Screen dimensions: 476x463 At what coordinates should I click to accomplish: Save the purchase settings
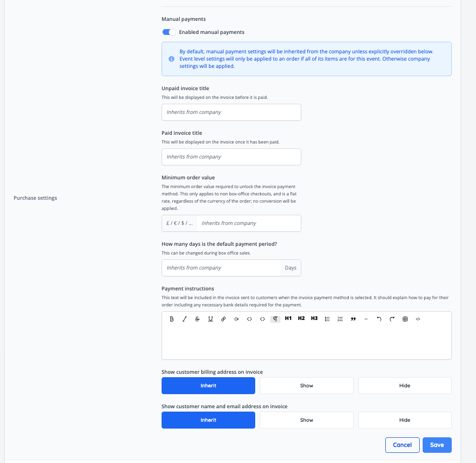tap(436, 445)
